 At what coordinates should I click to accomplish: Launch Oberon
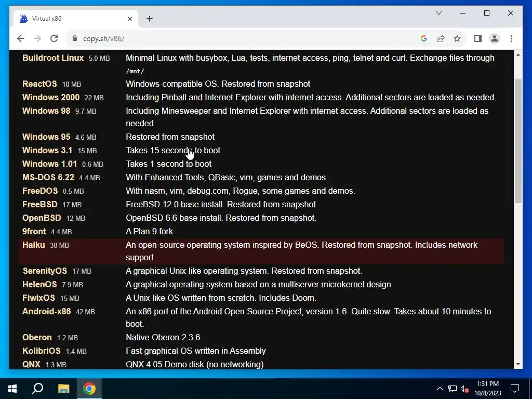(x=37, y=338)
